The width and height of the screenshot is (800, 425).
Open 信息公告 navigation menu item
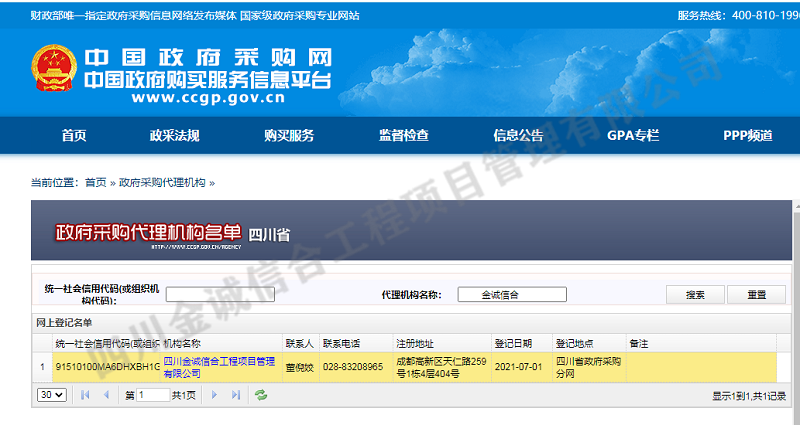(x=518, y=136)
